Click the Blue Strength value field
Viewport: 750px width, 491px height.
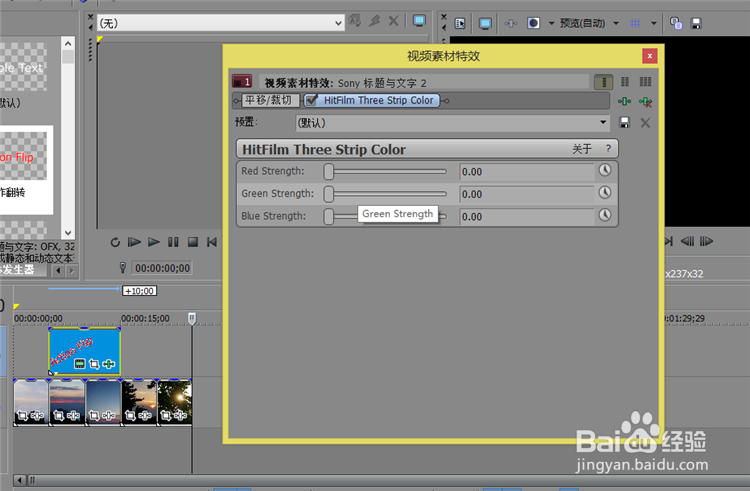pyautogui.click(x=527, y=217)
